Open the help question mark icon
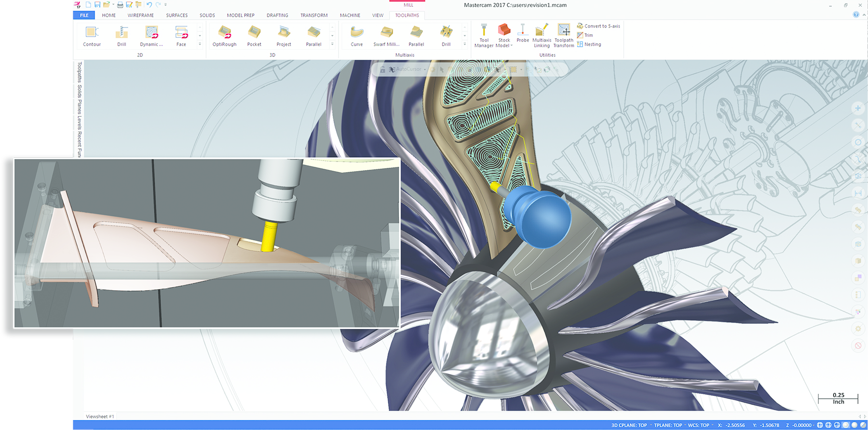This screenshot has height=430, width=868. pos(856,15)
